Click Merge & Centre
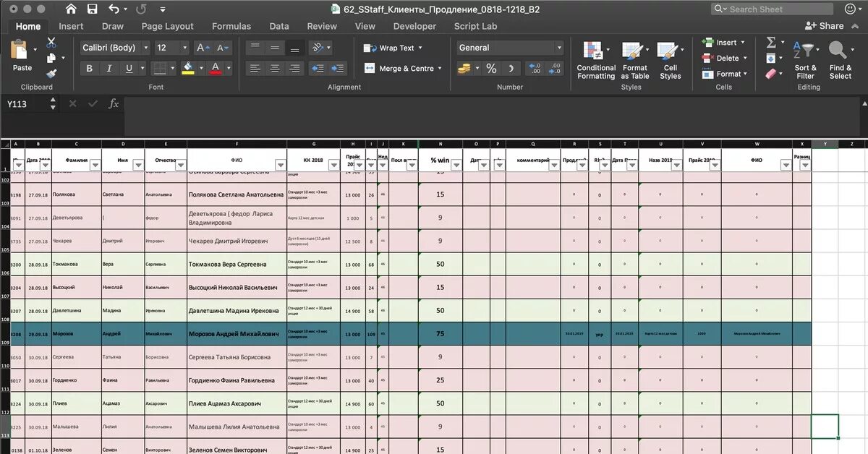The image size is (868, 454). [399, 69]
